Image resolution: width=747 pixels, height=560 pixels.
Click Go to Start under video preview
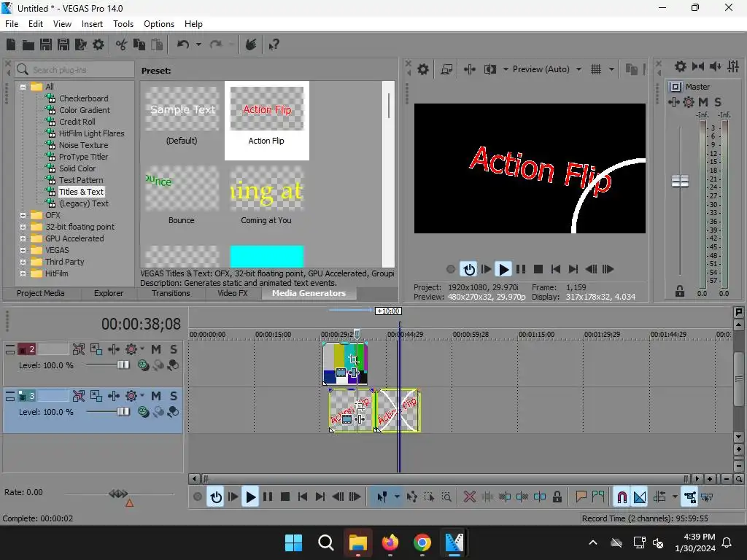point(555,269)
